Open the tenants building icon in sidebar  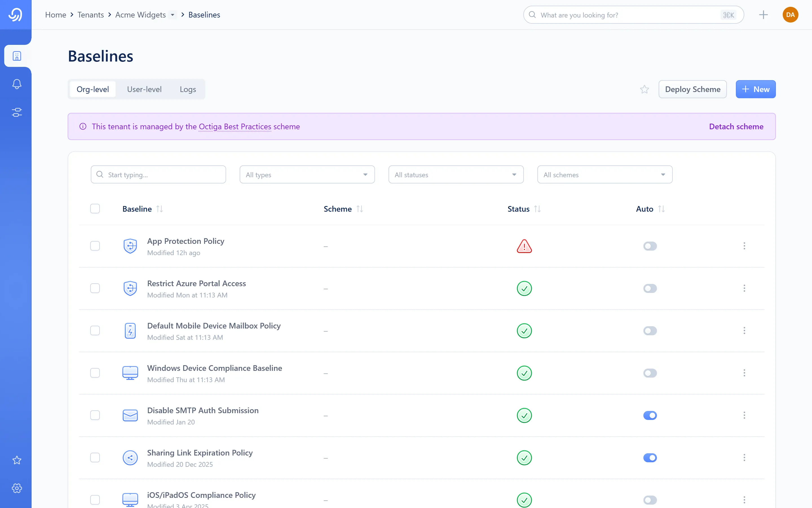click(x=17, y=56)
